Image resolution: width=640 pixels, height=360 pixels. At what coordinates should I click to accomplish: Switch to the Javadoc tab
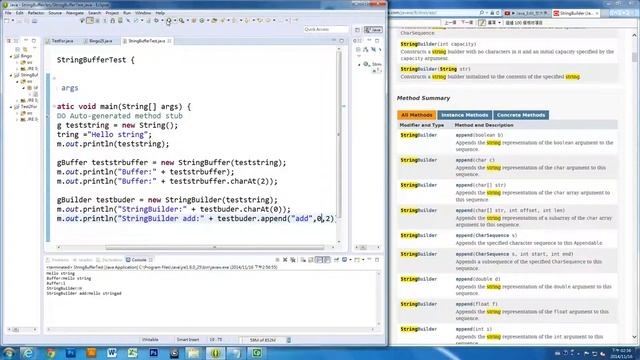pos(83,260)
